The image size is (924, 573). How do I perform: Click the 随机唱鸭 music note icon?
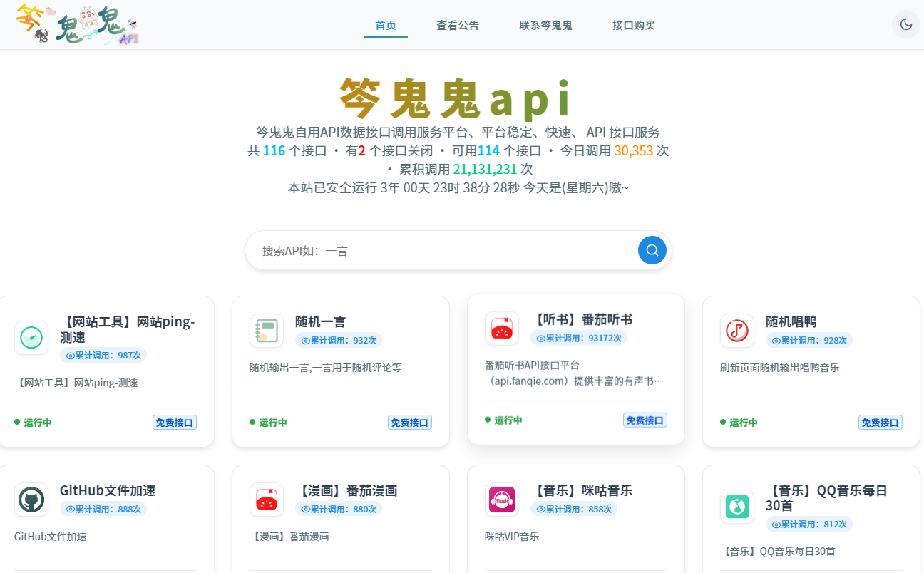737,331
